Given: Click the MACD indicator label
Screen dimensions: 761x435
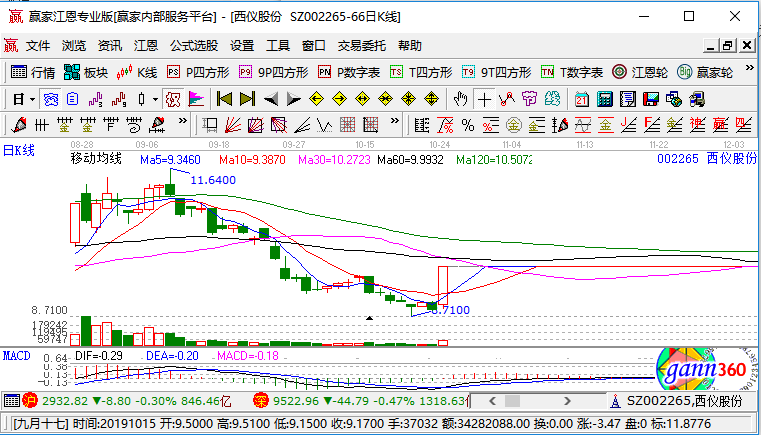Looking at the screenshot, I should tap(17, 355).
